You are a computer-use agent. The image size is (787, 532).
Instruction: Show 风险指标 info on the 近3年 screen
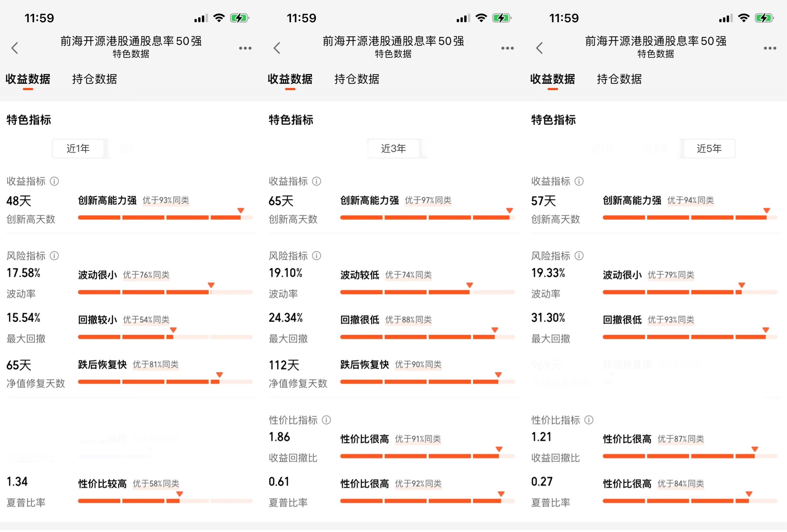point(317,256)
